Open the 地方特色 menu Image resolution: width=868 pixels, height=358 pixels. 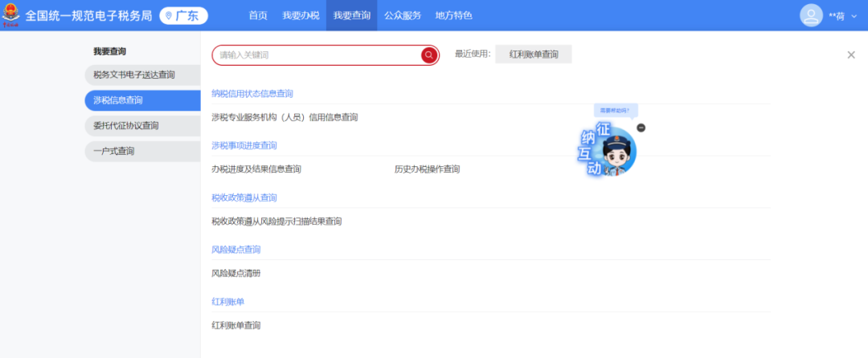(453, 15)
